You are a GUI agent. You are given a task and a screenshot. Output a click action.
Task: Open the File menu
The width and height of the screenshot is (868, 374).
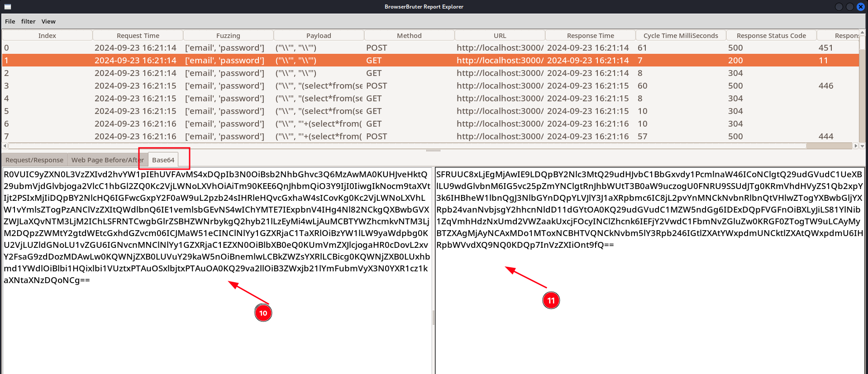(x=10, y=21)
